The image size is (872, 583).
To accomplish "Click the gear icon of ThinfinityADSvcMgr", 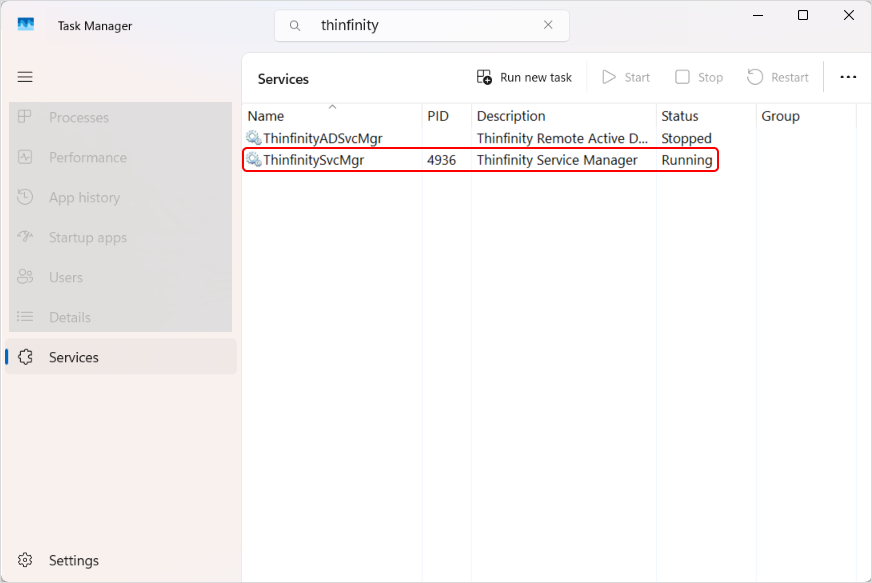I will [x=254, y=137].
